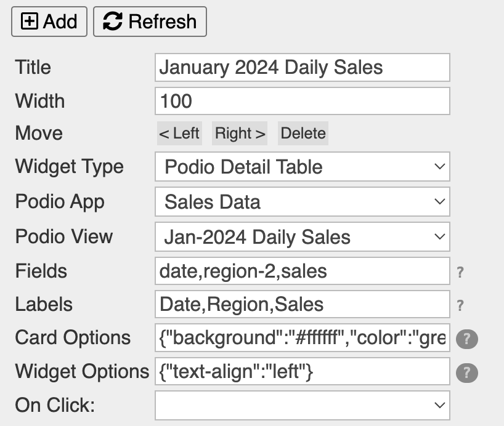
Task: Click the help question mark beside Labels
Action: 460,305
